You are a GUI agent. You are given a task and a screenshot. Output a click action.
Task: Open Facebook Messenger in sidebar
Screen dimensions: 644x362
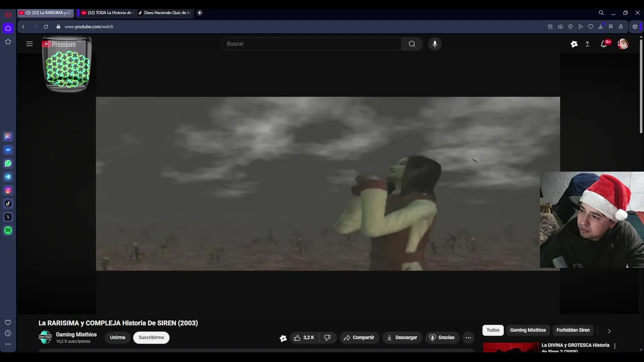[x=8, y=150]
